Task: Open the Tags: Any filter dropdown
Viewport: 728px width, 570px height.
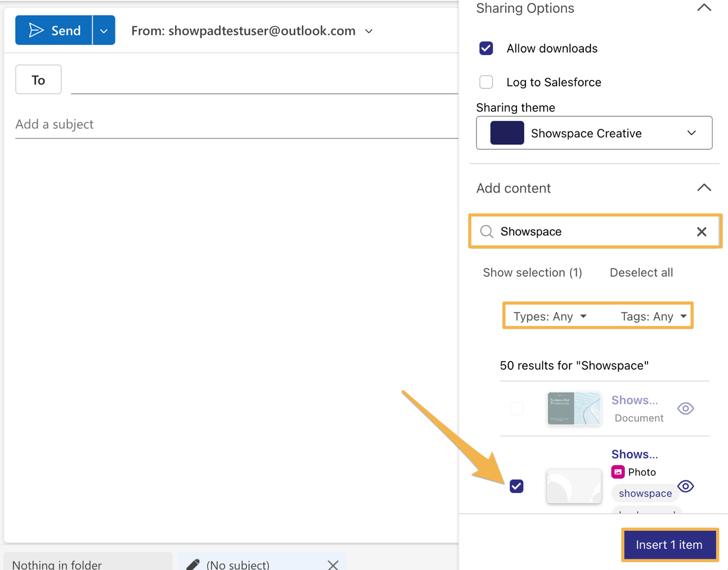Action: pos(653,316)
